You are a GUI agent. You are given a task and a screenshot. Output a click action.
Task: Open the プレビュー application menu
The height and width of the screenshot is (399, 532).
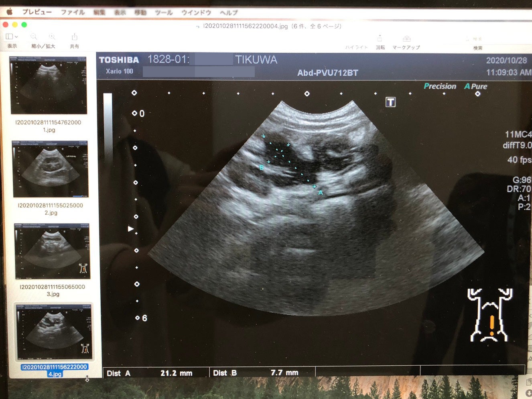[37, 12]
